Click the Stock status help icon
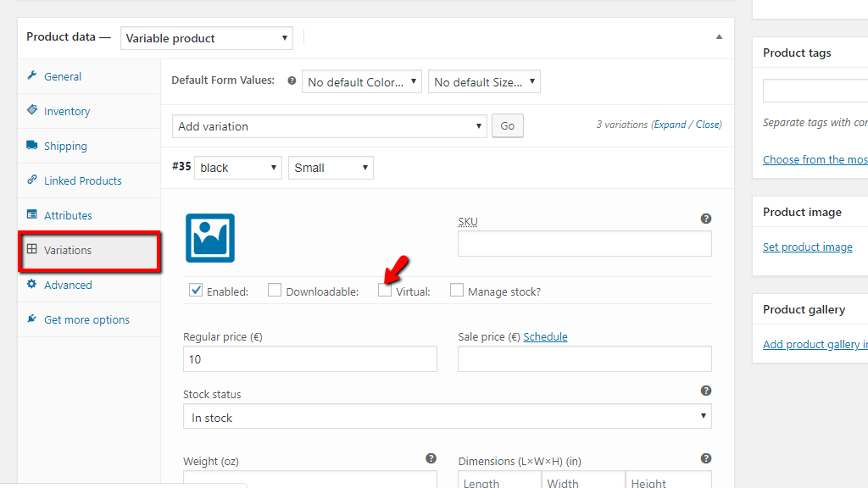The height and width of the screenshot is (488, 868). click(x=706, y=391)
